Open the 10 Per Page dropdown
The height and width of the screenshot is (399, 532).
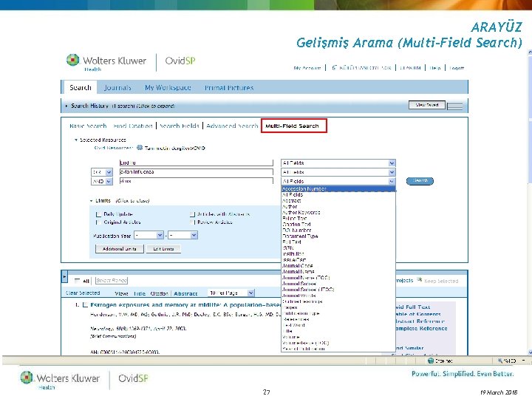231,293
